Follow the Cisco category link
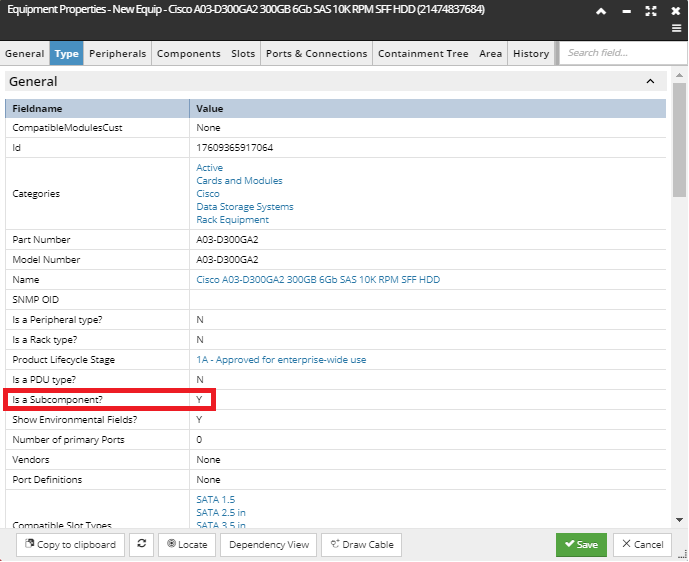Screen dimensions: 689x562 coord(207,194)
